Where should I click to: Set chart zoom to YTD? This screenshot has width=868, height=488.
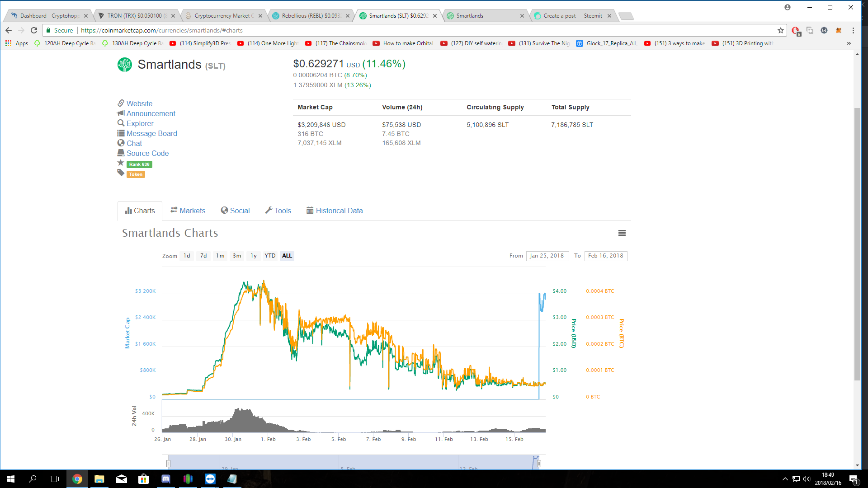(x=270, y=256)
